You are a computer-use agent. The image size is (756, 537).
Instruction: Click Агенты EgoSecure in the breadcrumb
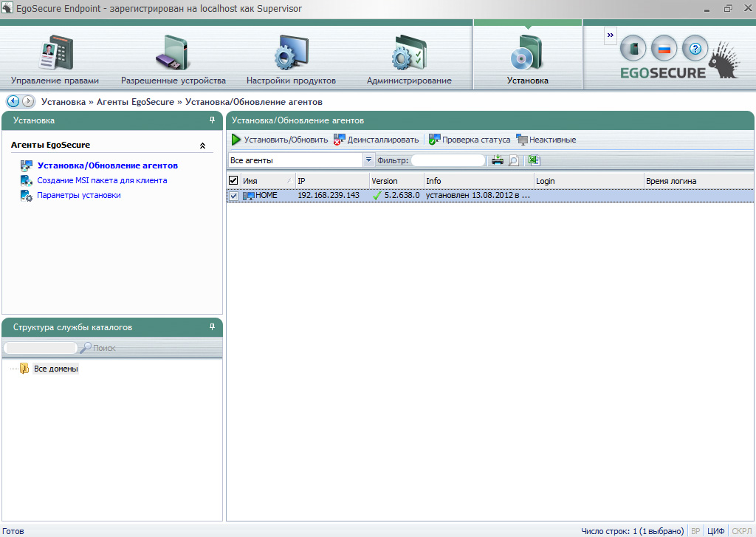pos(136,102)
